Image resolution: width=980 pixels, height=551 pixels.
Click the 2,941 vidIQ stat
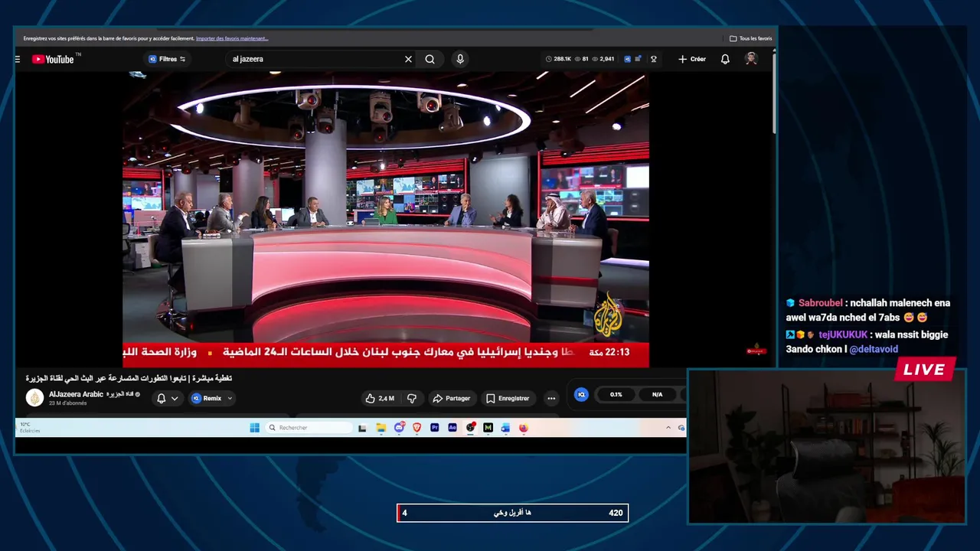pos(603,59)
